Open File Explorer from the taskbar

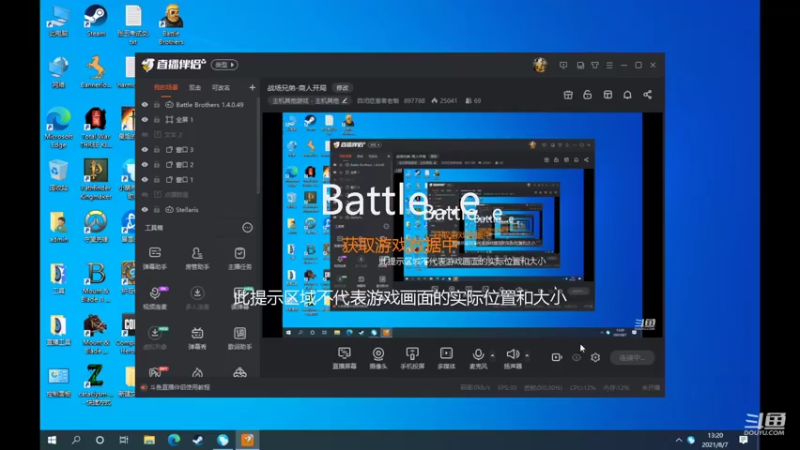[149, 440]
